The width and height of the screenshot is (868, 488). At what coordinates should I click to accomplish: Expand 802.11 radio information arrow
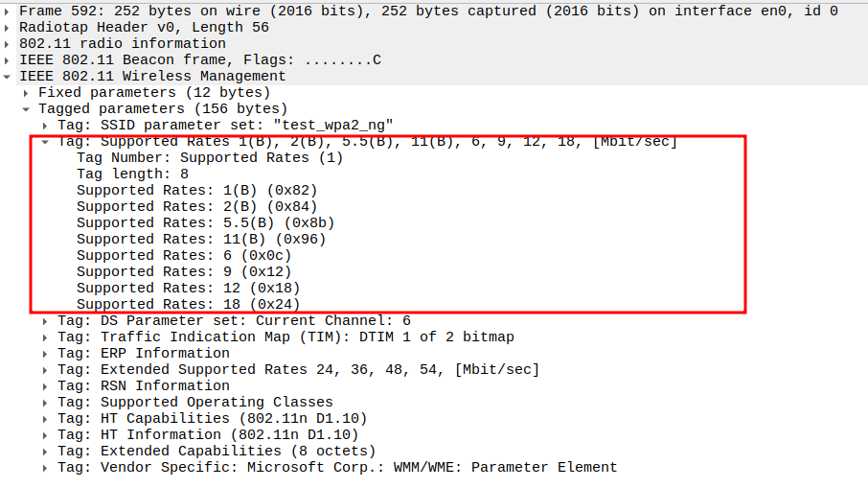pos(8,44)
